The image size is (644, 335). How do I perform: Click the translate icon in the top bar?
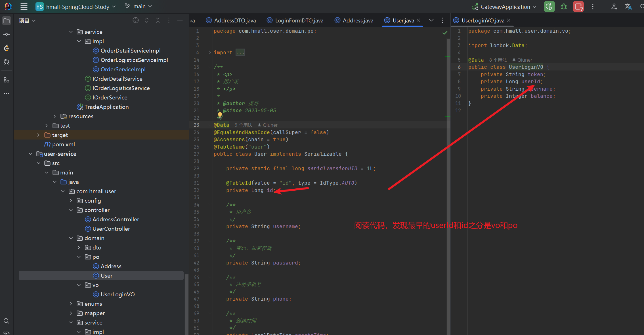[628, 7]
